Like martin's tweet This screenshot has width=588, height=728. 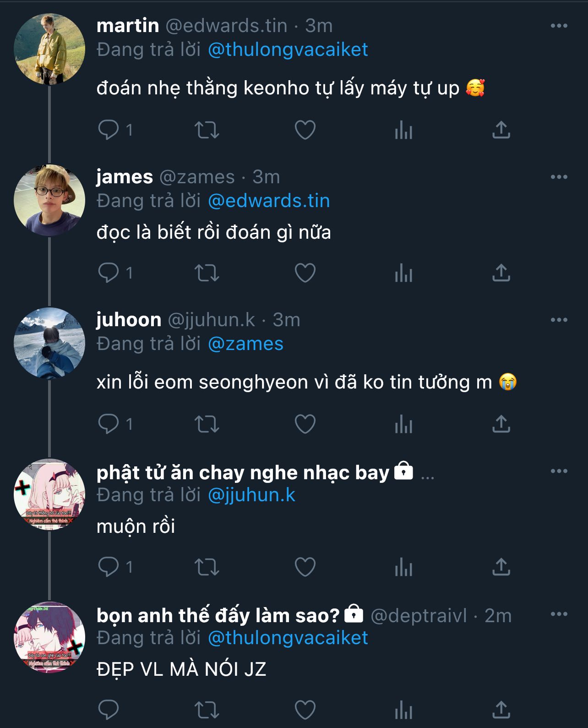coord(305,130)
